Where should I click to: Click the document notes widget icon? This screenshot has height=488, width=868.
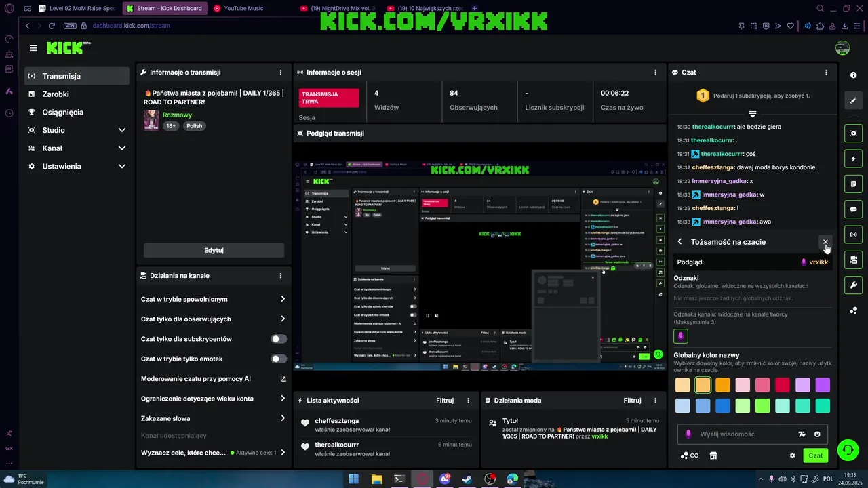(x=854, y=184)
